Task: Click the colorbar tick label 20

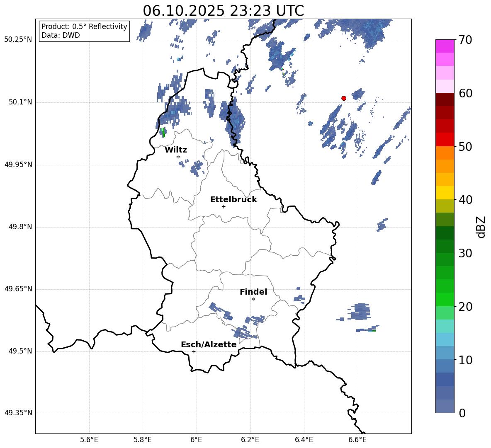Action: [x=465, y=307]
